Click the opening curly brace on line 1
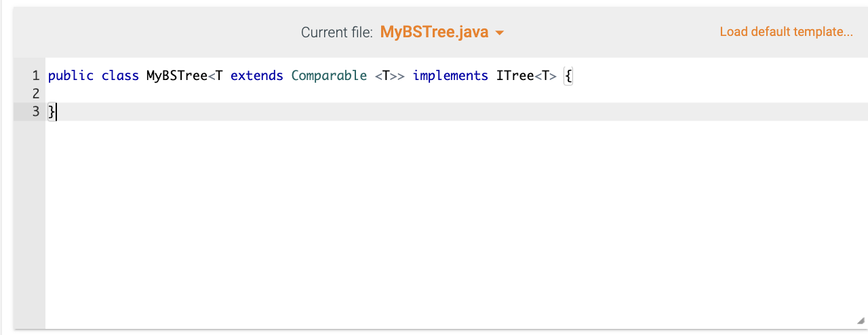This screenshot has height=335, width=868. point(568,76)
